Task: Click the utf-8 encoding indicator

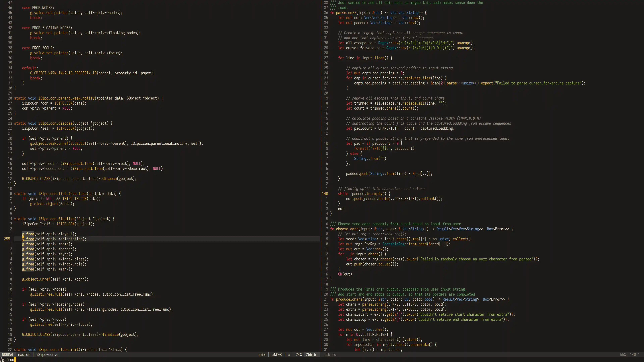Action: coord(277,354)
